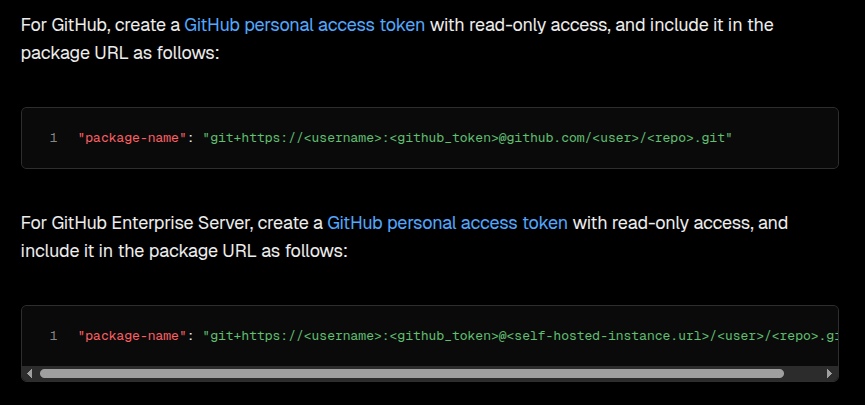Click <username> placeholder in the github.com snippet
865x405 pixels.
click(x=343, y=138)
